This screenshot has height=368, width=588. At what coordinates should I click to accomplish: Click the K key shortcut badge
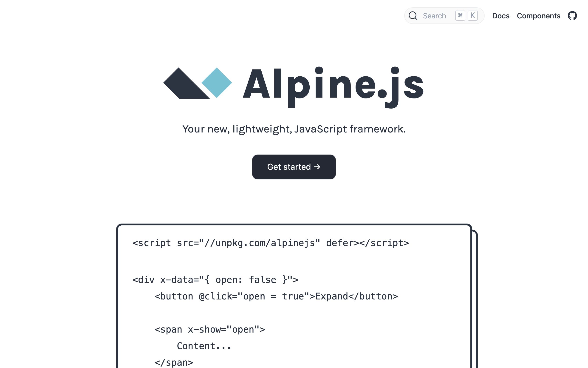pos(473,16)
